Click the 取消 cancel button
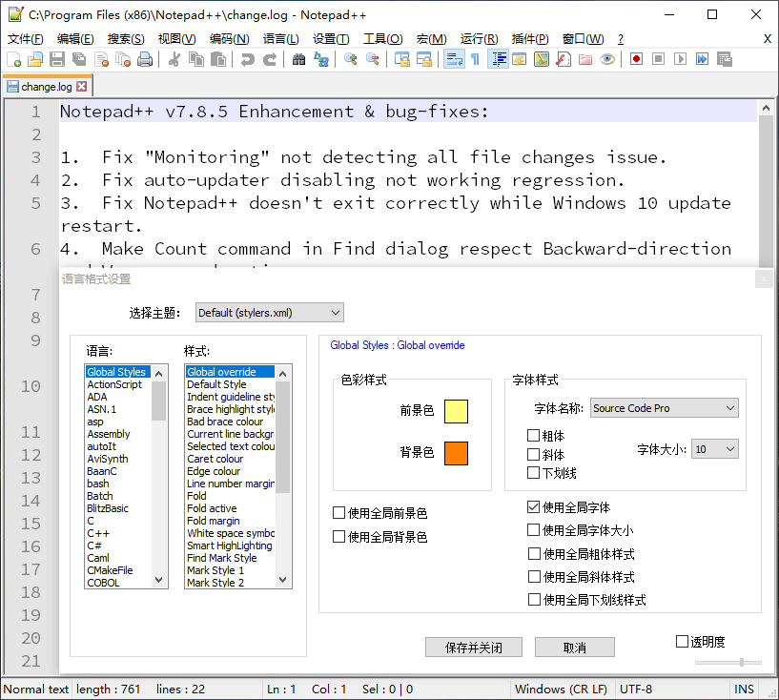 574,648
